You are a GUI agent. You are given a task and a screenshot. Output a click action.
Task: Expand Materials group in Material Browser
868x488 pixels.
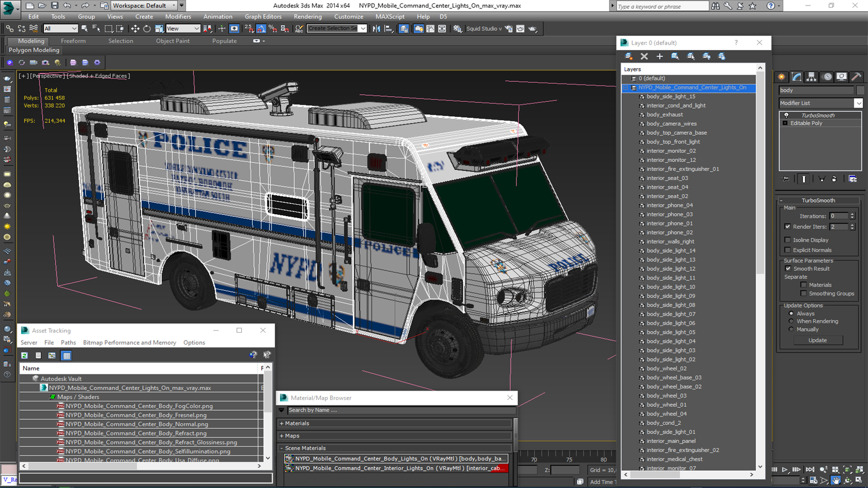point(282,423)
